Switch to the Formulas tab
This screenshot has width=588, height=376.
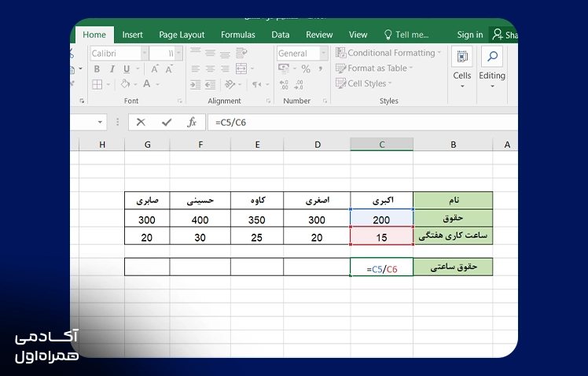237,35
